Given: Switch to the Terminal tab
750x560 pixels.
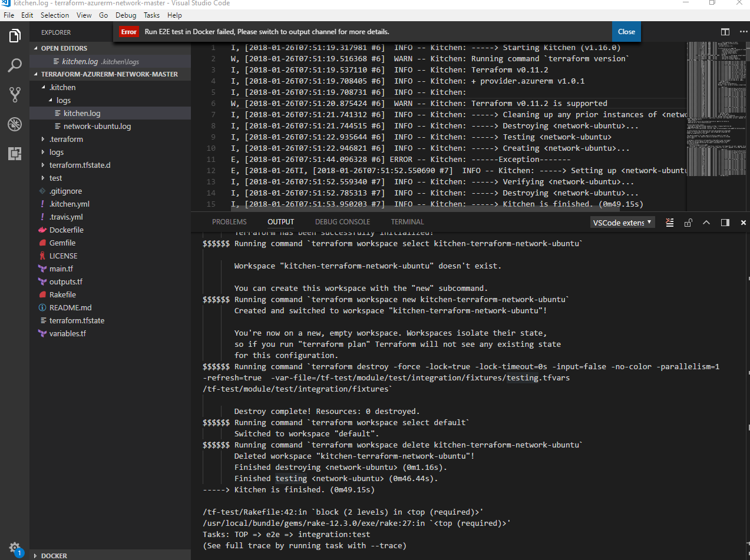Looking at the screenshot, I should coord(407,222).
